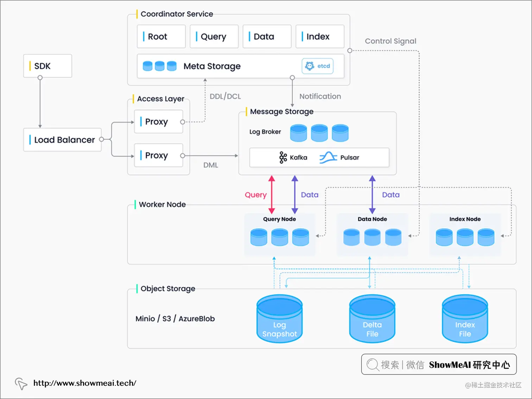Click the red Query double arrow
The height and width of the screenshot is (399, 532).
(x=272, y=195)
